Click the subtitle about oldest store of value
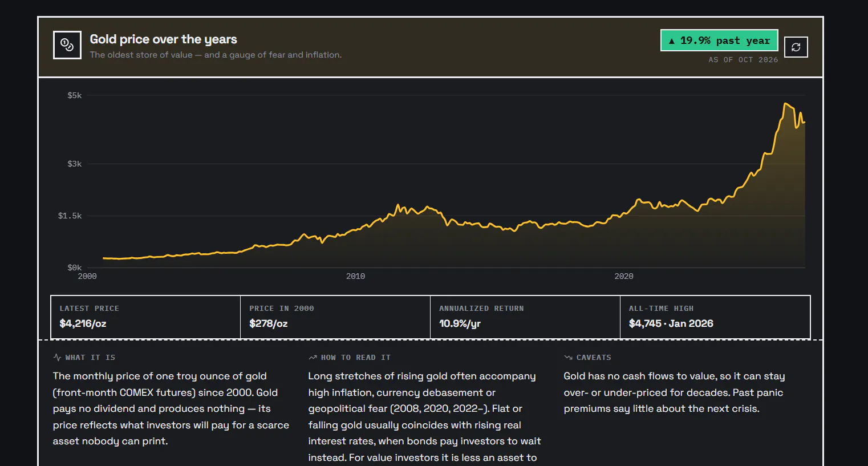Image resolution: width=868 pixels, height=466 pixels. (x=216, y=55)
